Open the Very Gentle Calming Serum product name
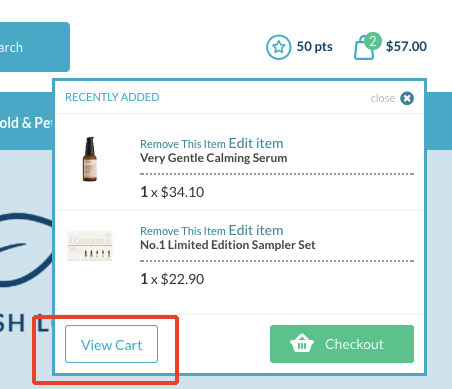452x389 pixels. point(213,158)
